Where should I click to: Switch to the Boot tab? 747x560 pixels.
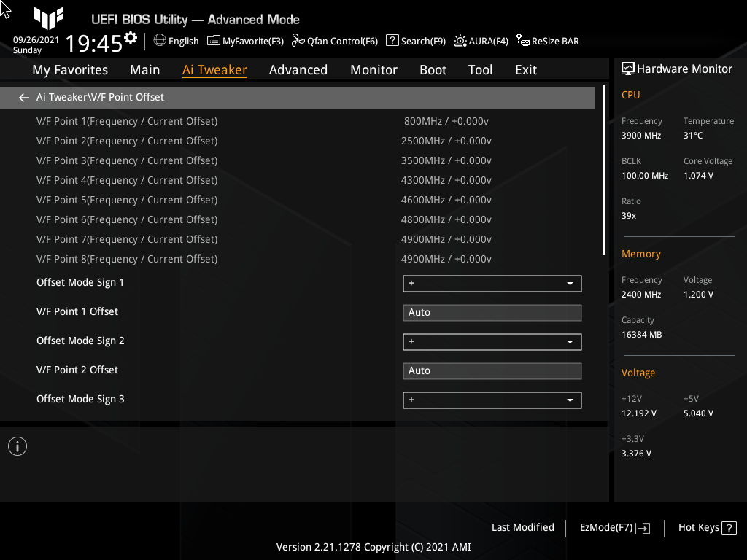[x=433, y=69]
